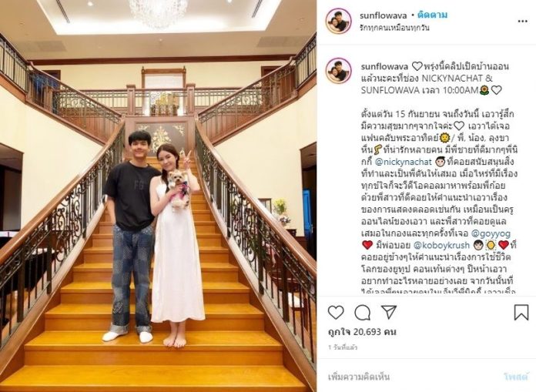
Task: Open sunflowava username in the caption
Action: [384, 66]
